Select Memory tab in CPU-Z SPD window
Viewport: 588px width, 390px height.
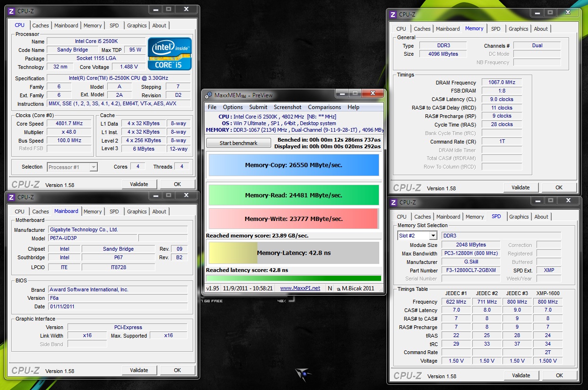point(475,217)
